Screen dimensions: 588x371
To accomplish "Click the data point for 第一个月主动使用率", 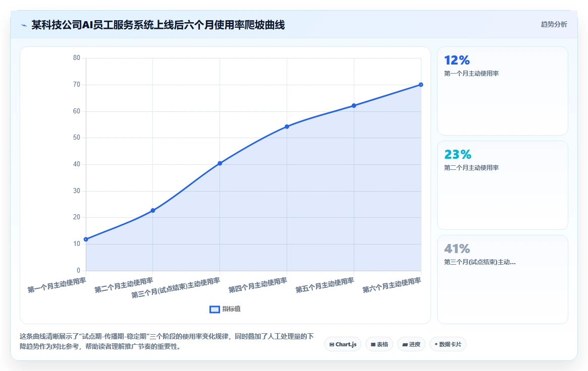I will pos(86,239).
